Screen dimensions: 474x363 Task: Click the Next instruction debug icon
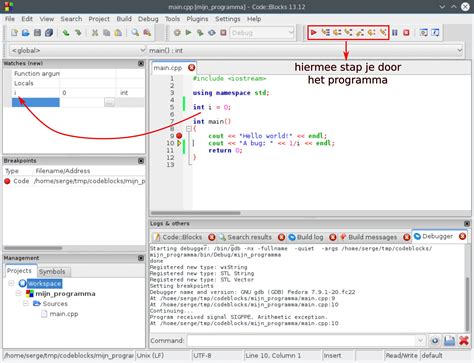coord(371,33)
